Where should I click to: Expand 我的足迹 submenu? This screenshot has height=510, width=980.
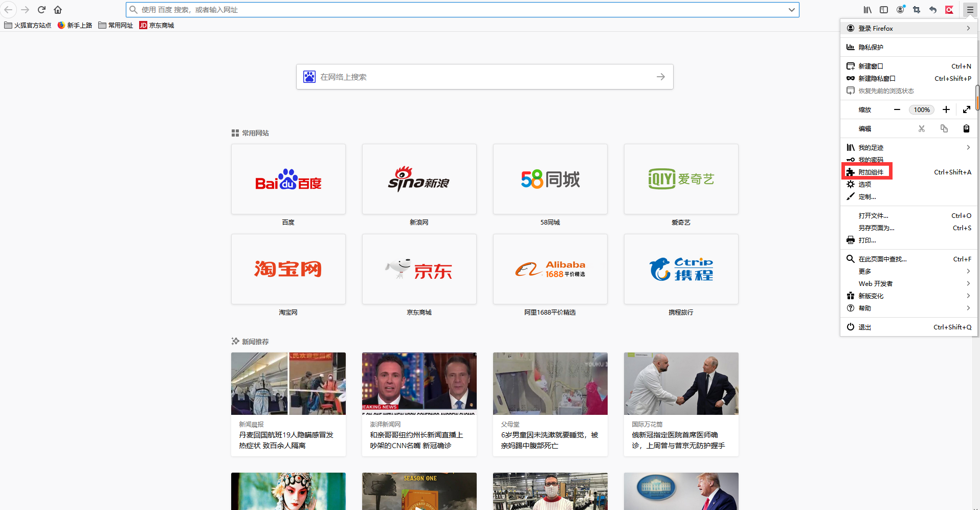tap(909, 147)
